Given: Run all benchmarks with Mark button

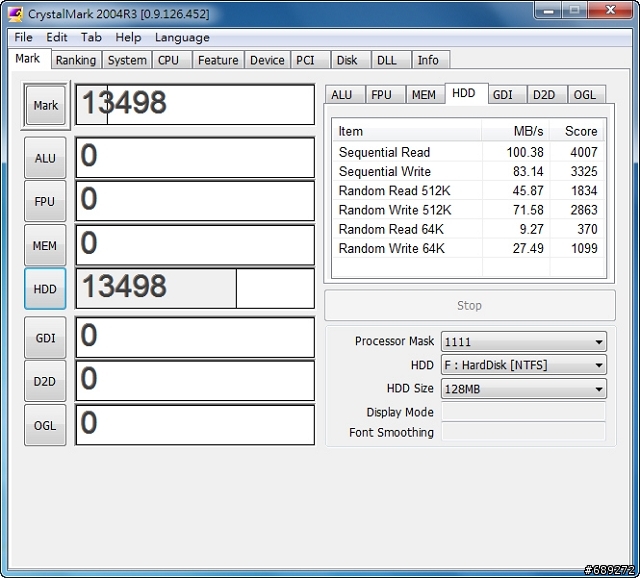Looking at the screenshot, I should [x=45, y=105].
